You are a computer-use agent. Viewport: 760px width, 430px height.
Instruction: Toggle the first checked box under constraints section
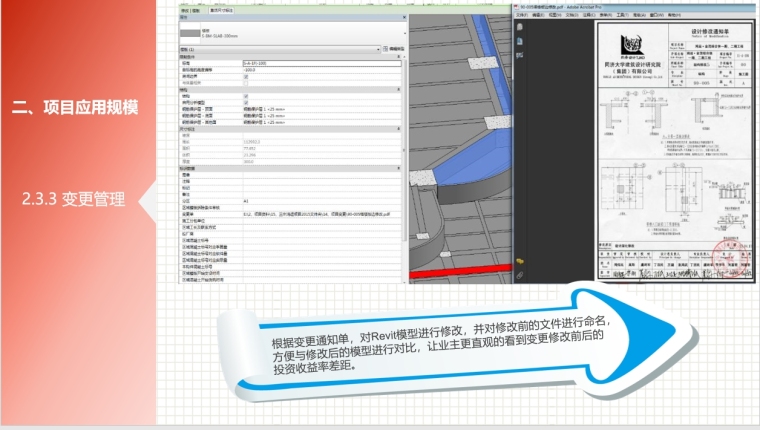pos(247,76)
